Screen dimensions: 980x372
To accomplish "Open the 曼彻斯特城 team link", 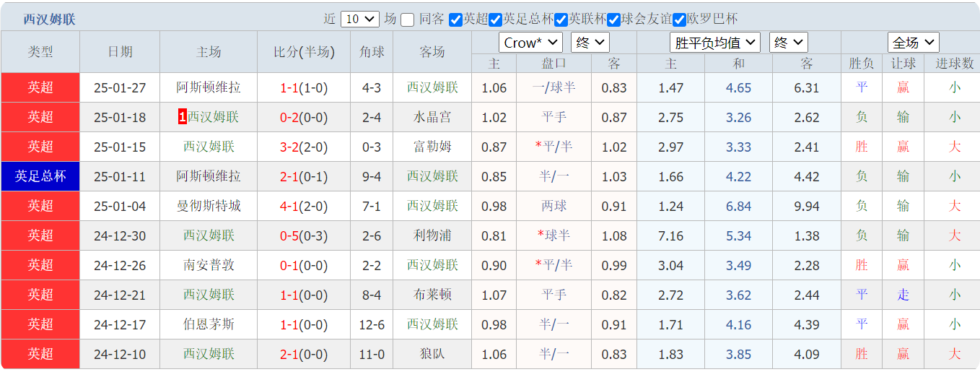I will [x=209, y=206].
